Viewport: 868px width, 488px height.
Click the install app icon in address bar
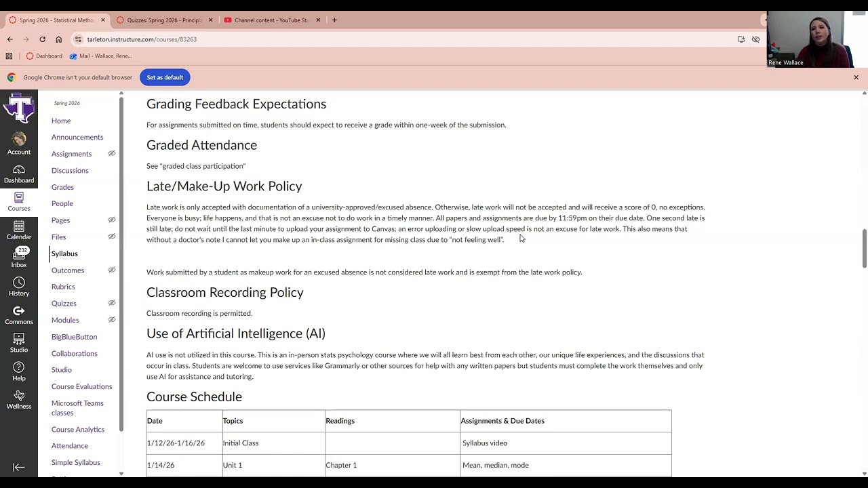(741, 39)
